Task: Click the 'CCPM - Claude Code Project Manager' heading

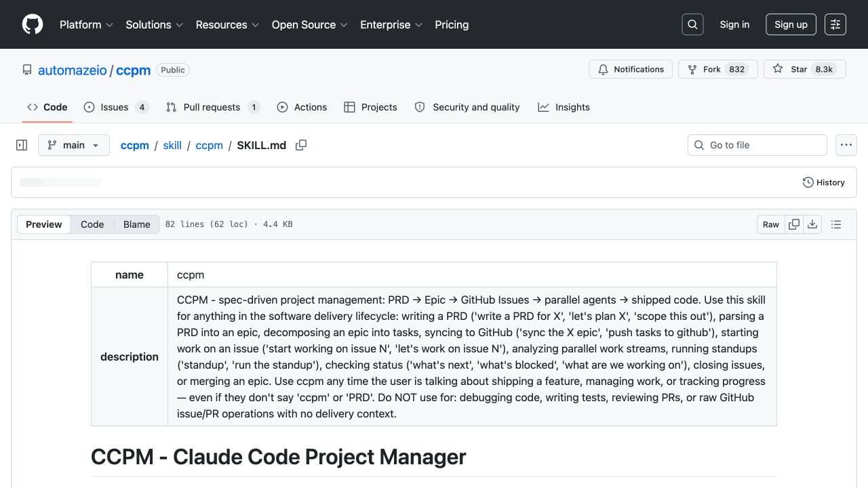Action: click(278, 457)
